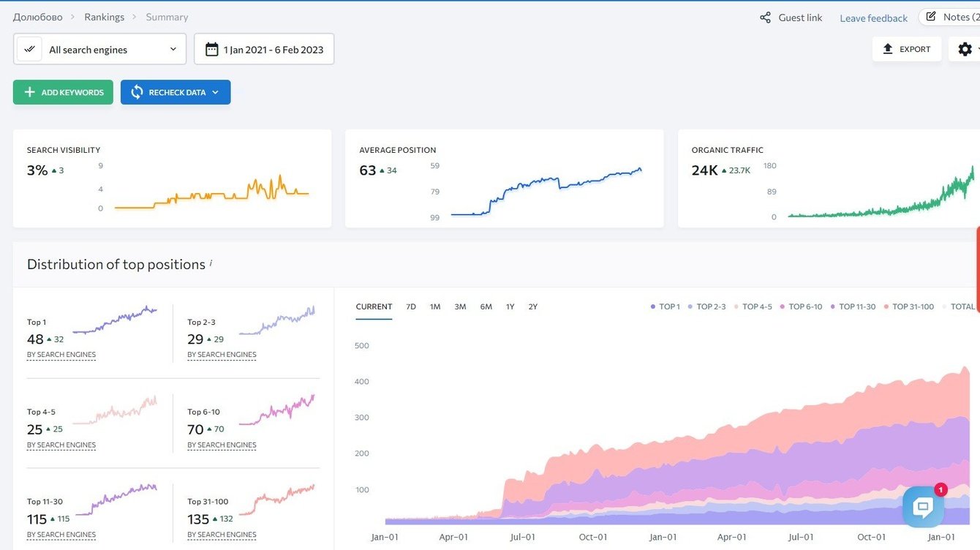Click the Add Keywords button

[63, 92]
